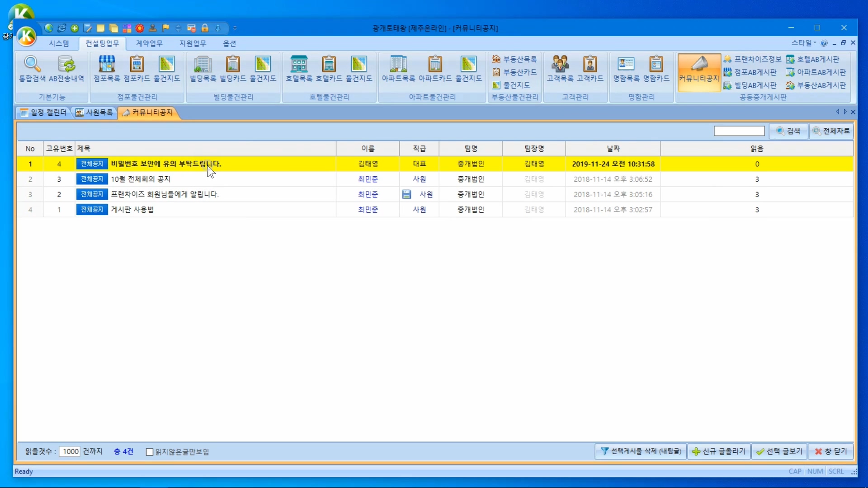
Task: Click the 커뮤니티공지 megaphone ribbon icon
Action: click(699, 70)
